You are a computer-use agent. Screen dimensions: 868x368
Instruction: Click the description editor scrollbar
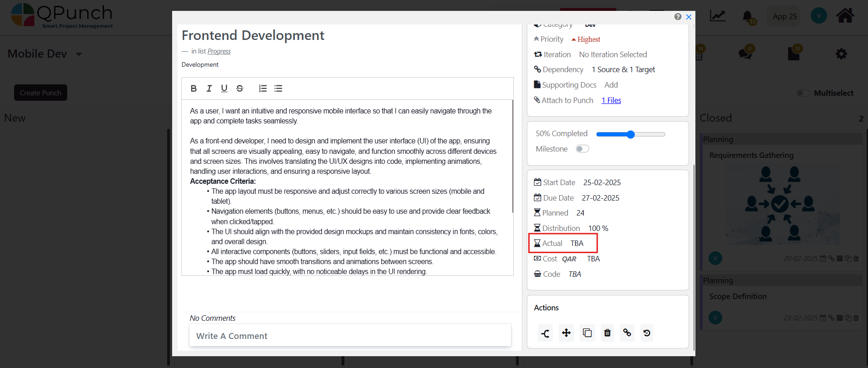pyautogui.click(x=512, y=157)
